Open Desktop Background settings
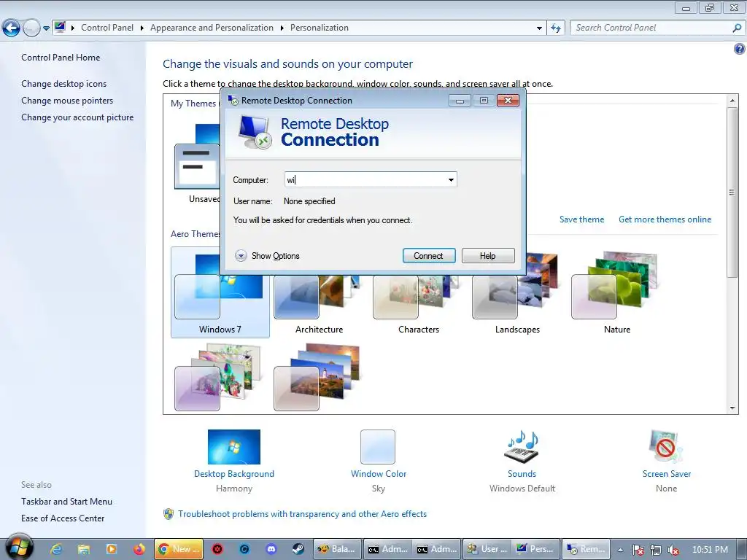 (x=234, y=447)
